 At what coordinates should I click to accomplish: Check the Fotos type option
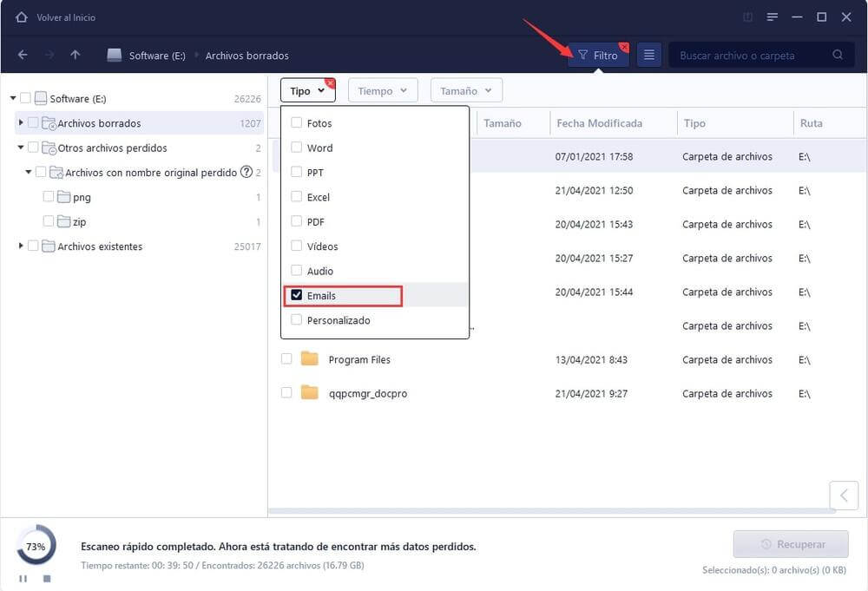click(297, 122)
